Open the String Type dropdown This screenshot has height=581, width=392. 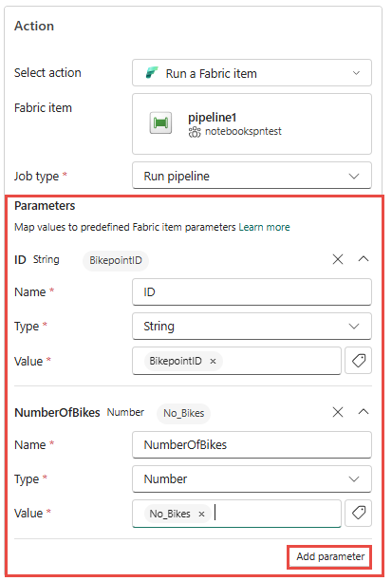tap(252, 326)
